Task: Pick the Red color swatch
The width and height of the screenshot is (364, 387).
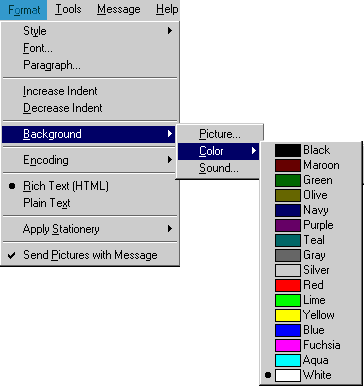Action: 288,285
